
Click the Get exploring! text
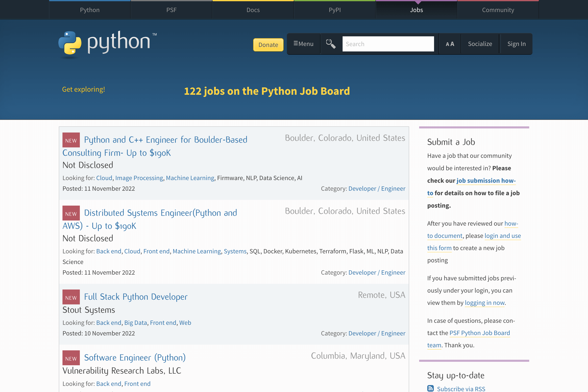click(84, 89)
